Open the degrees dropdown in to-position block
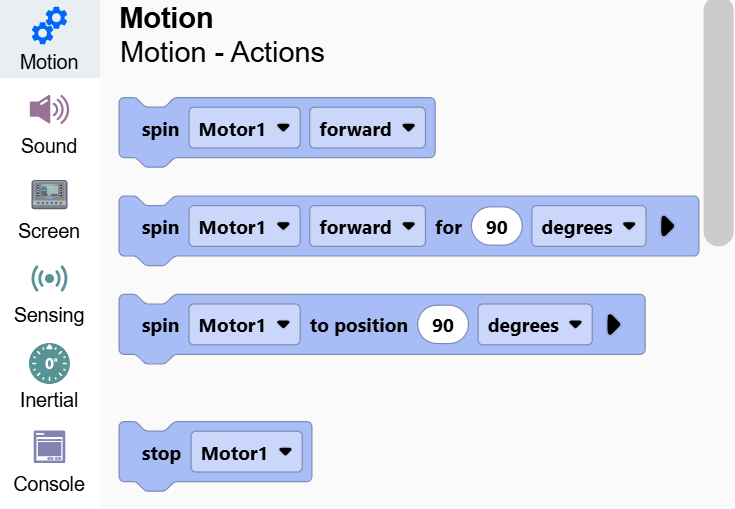Viewport: 735px width, 509px height. (535, 324)
